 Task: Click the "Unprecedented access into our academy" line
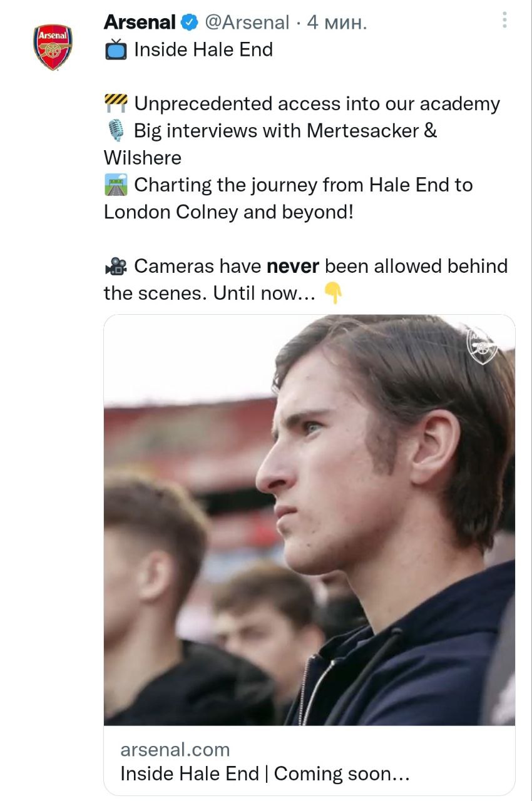pyautogui.click(x=317, y=103)
